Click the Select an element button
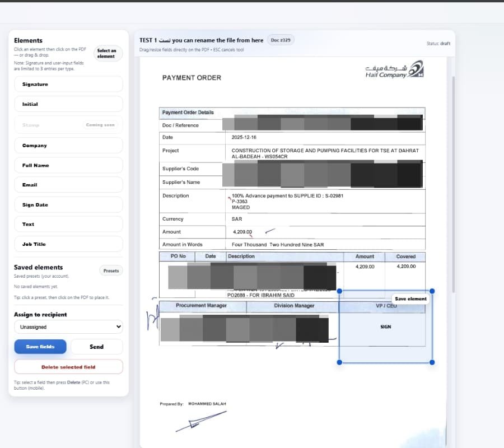The image size is (504, 448). click(x=108, y=53)
